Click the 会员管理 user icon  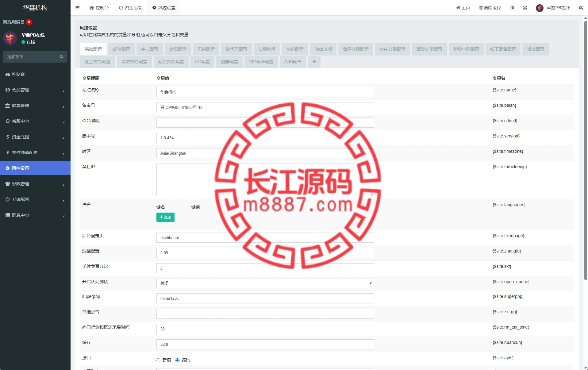[8, 90]
